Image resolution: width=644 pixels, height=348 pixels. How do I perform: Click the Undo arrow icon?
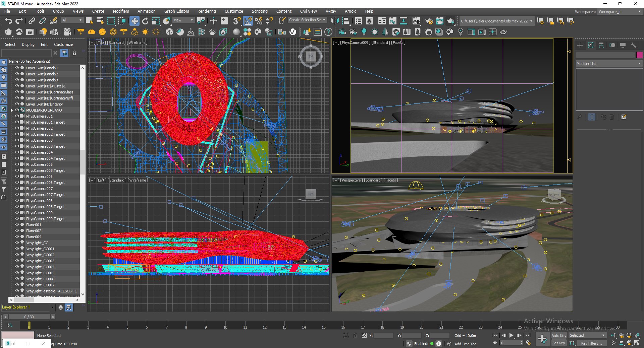[8, 21]
